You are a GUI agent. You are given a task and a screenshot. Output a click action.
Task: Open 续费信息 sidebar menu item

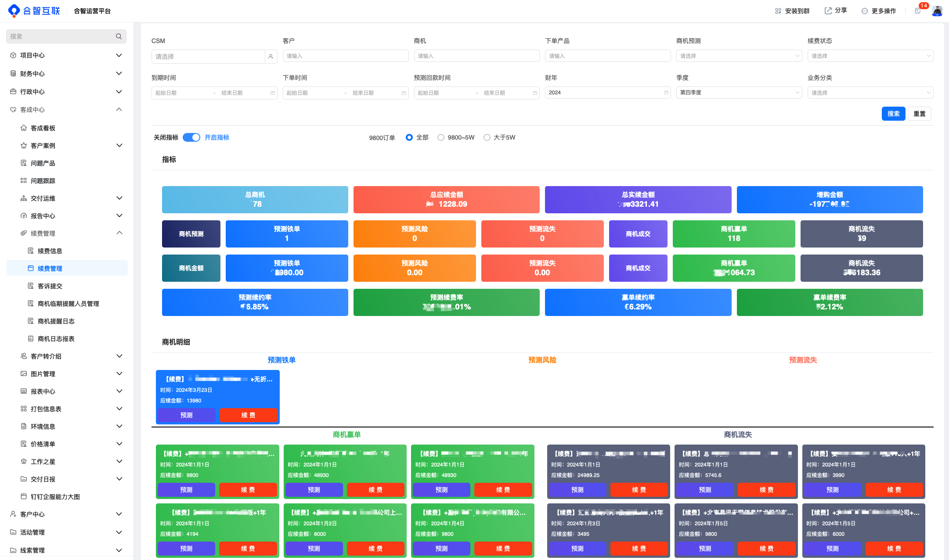pos(50,251)
